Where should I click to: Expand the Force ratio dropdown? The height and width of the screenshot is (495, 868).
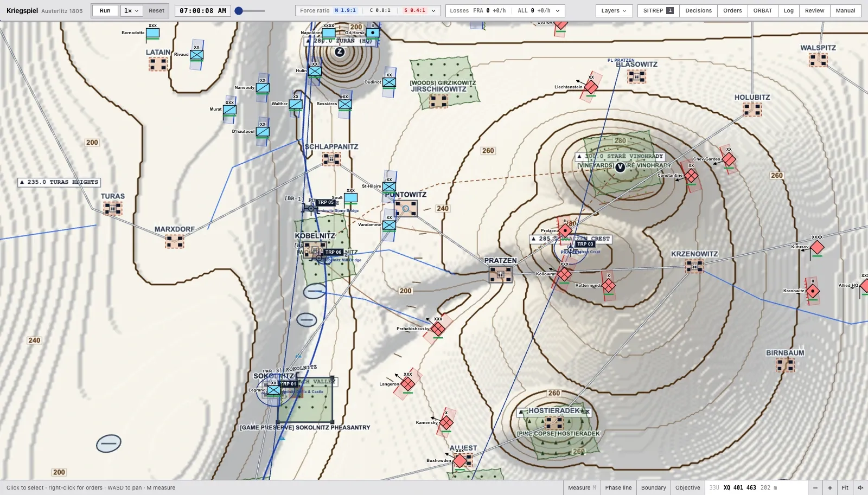tap(368, 10)
